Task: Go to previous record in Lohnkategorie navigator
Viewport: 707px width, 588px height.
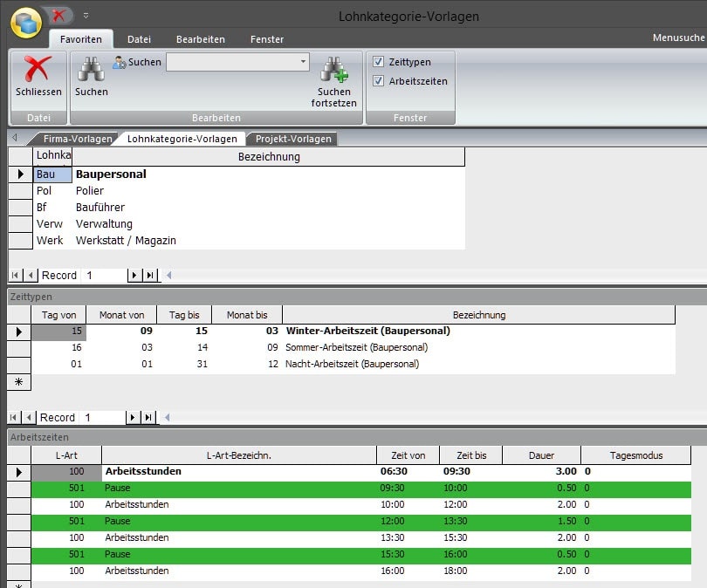Action: pos(31,276)
